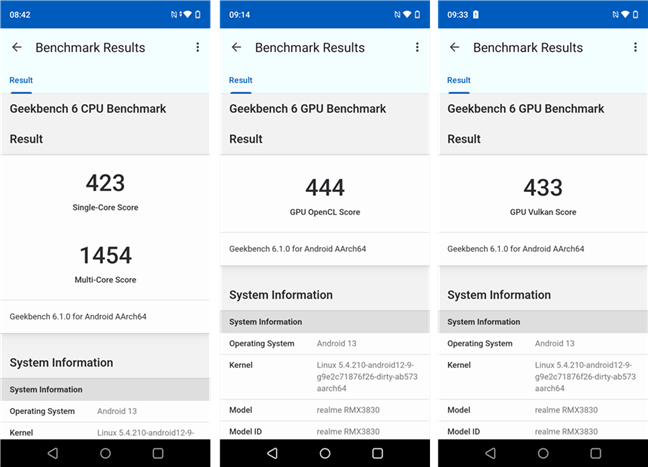The image size is (648, 467).
Task: Tap Android recents button under the CPU screen
Action: [158, 453]
